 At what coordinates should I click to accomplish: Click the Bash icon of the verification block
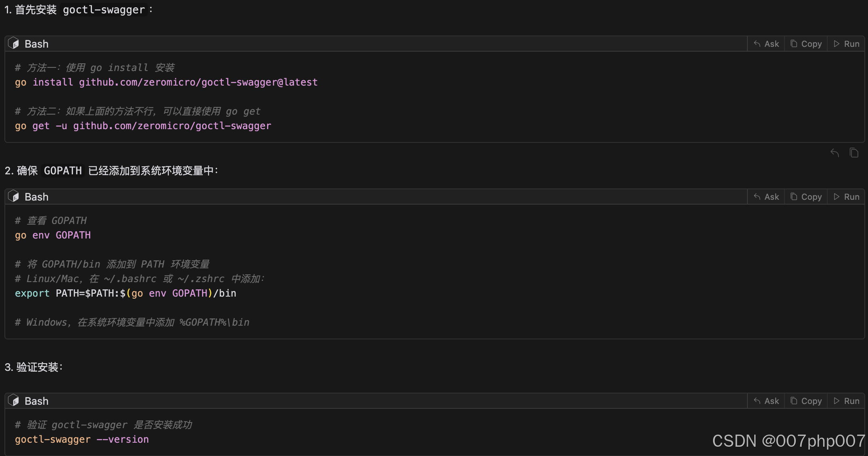click(14, 401)
